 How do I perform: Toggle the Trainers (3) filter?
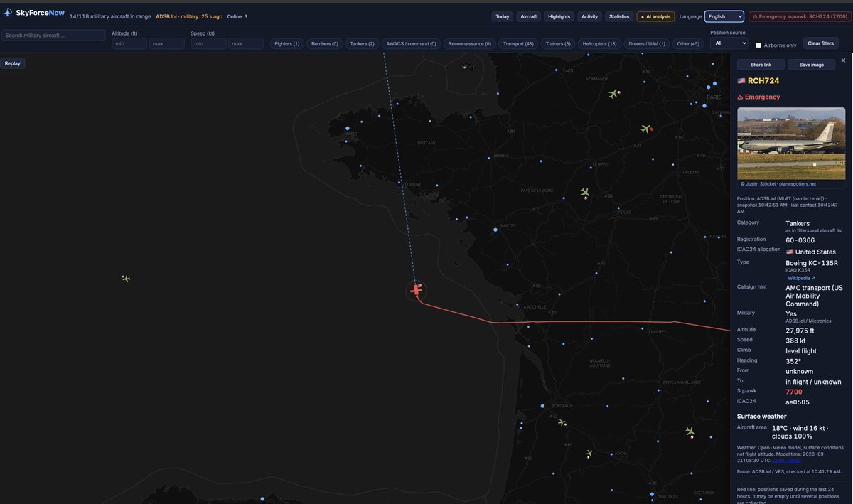click(x=558, y=44)
